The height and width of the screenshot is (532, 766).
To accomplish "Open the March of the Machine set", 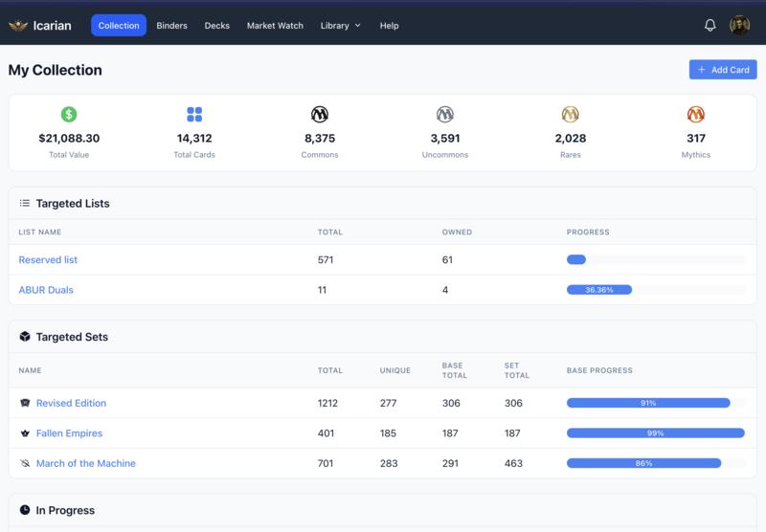I will pyautogui.click(x=86, y=463).
